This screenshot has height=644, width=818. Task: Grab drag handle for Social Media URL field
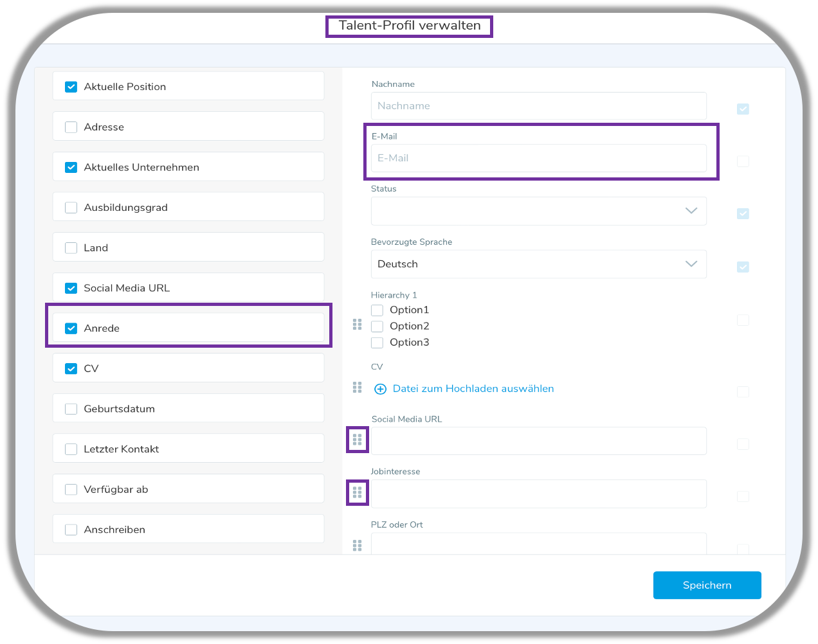(x=358, y=440)
